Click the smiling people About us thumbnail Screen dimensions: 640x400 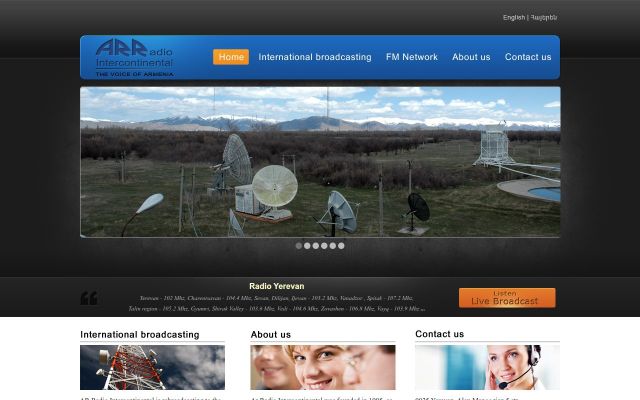[x=323, y=367]
